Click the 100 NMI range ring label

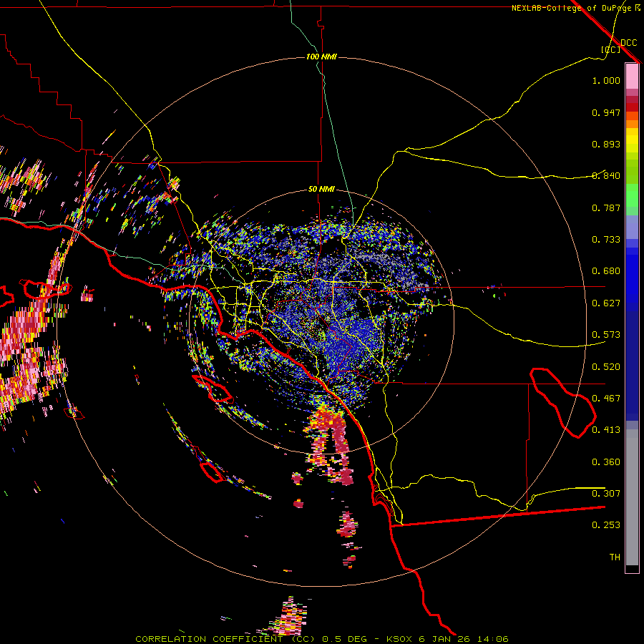[x=321, y=57]
